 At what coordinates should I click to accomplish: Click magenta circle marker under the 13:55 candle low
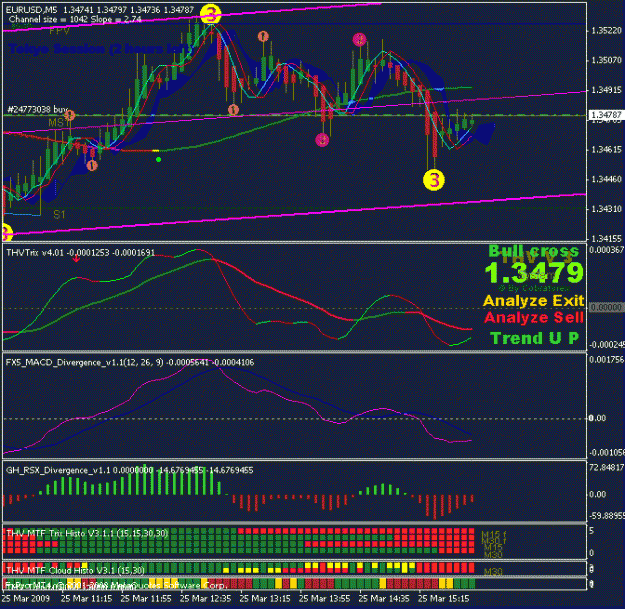click(x=322, y=140)
